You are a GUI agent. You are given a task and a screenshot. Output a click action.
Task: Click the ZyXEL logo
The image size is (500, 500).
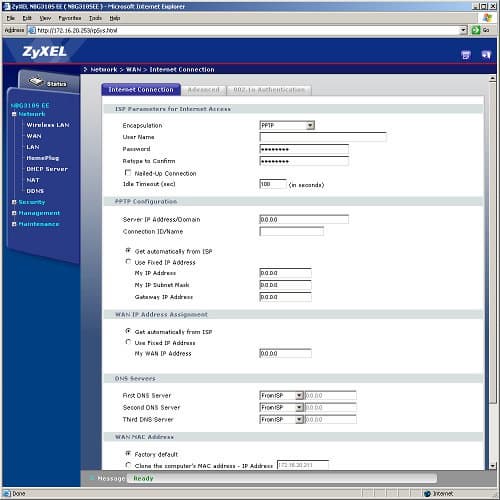(45, 52)
